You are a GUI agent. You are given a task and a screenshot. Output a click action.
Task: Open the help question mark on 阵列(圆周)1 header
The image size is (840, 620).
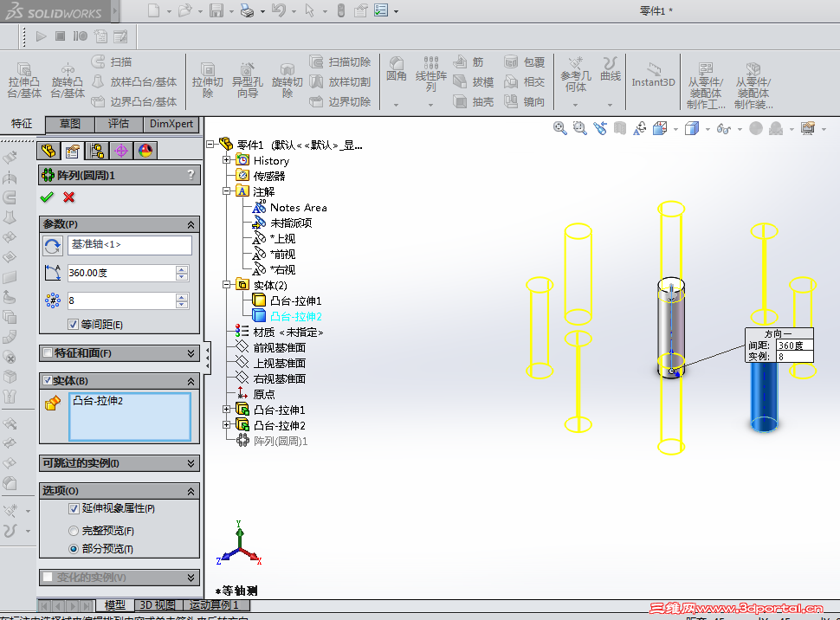191,175
